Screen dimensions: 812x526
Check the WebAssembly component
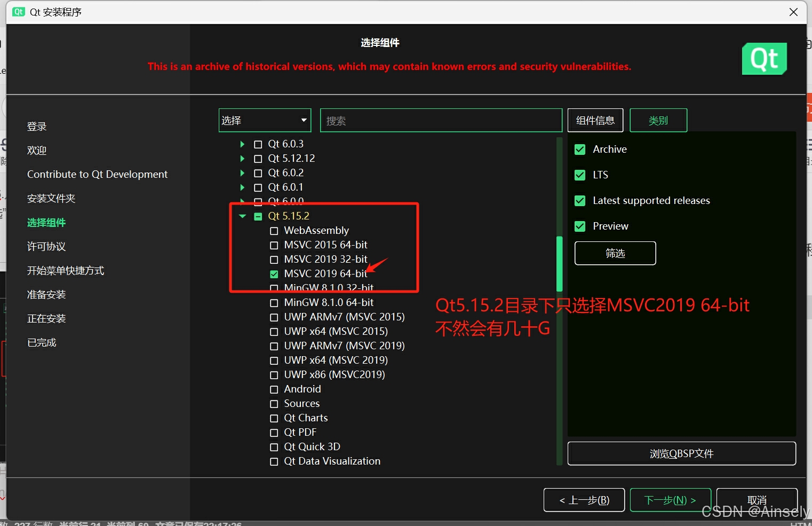[274, 231]
